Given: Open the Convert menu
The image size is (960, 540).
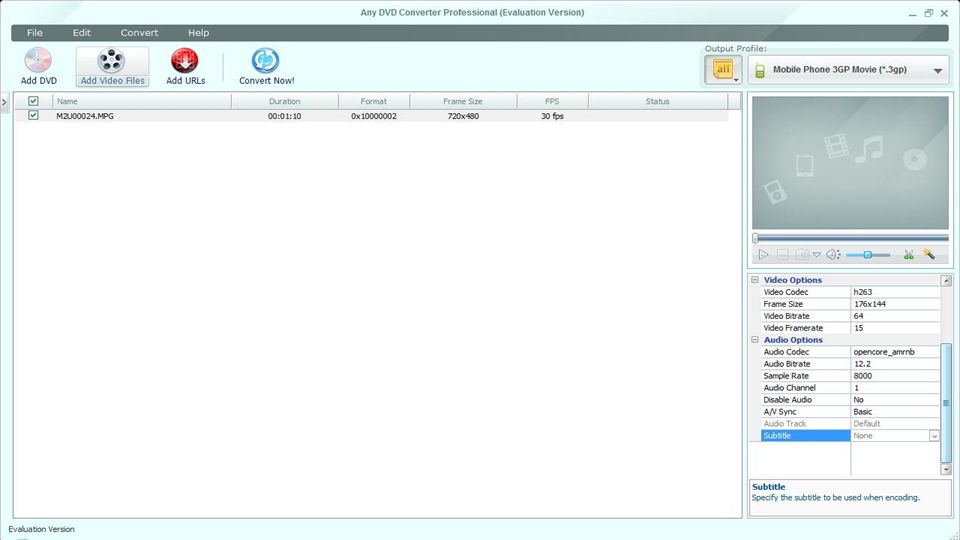Looking at the screenshot, I should click(x=139, y=32).
